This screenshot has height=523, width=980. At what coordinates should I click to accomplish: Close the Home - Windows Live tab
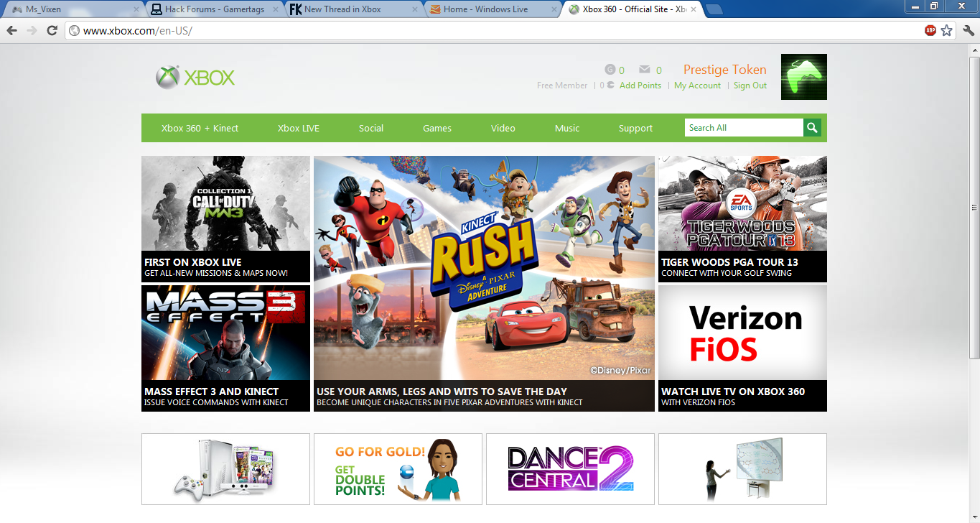coord(554,9)
